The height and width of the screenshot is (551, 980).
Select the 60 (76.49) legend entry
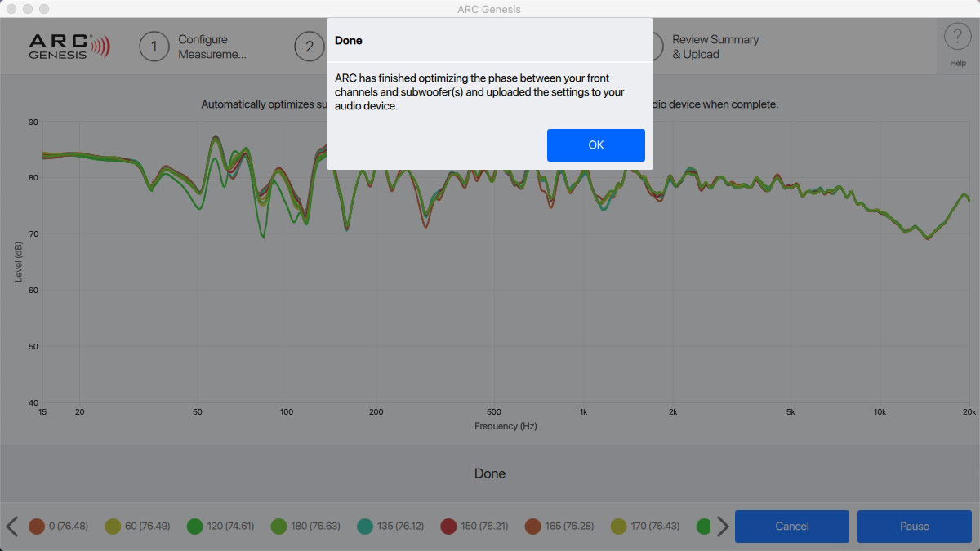(137, 527)
